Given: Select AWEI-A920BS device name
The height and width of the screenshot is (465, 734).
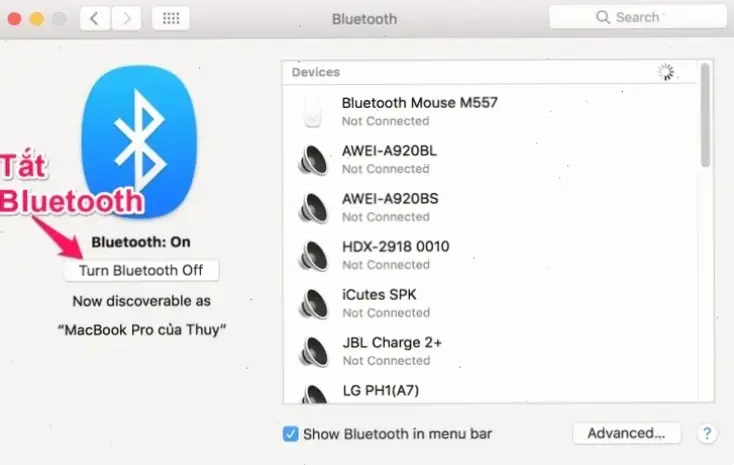Looking at the screenshot, I should pyautogui.click(x=390, y=199).
